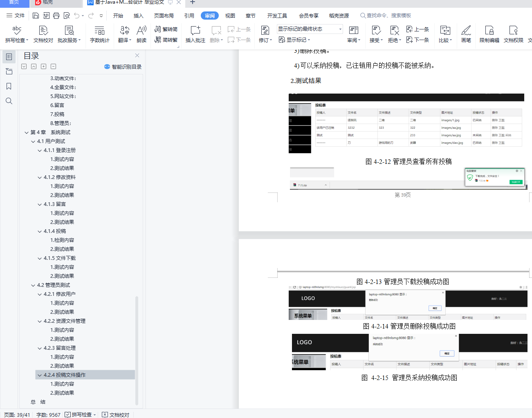
Task: Close the 目录 outline panel
Action: coord(137,56)
